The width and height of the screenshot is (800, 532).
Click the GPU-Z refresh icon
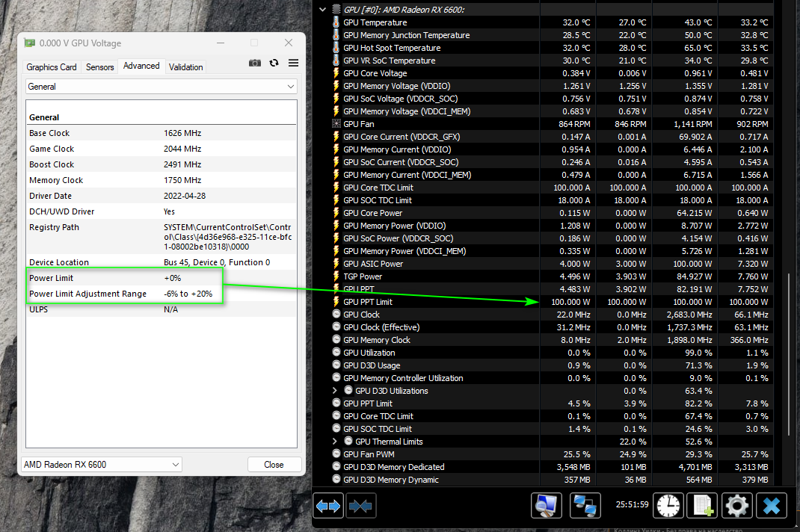pyautogui.click(x=274, y=63)
